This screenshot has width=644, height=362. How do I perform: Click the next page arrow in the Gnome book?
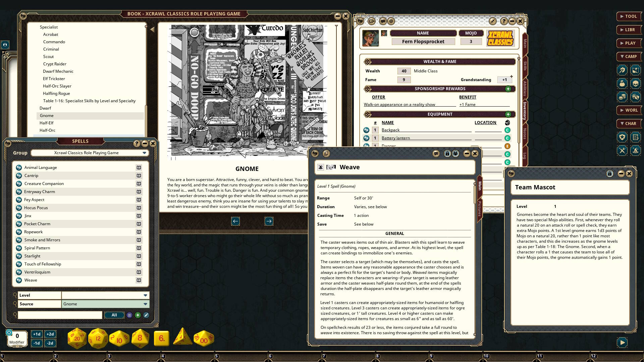click(269, 221)
